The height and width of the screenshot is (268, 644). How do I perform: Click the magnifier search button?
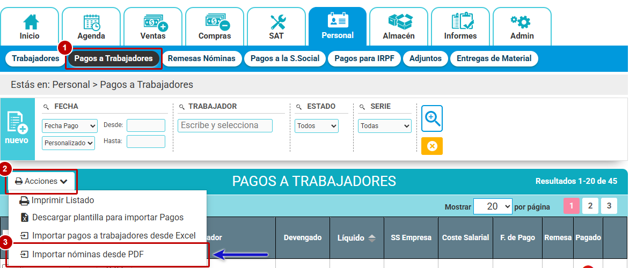click(432, 118)
